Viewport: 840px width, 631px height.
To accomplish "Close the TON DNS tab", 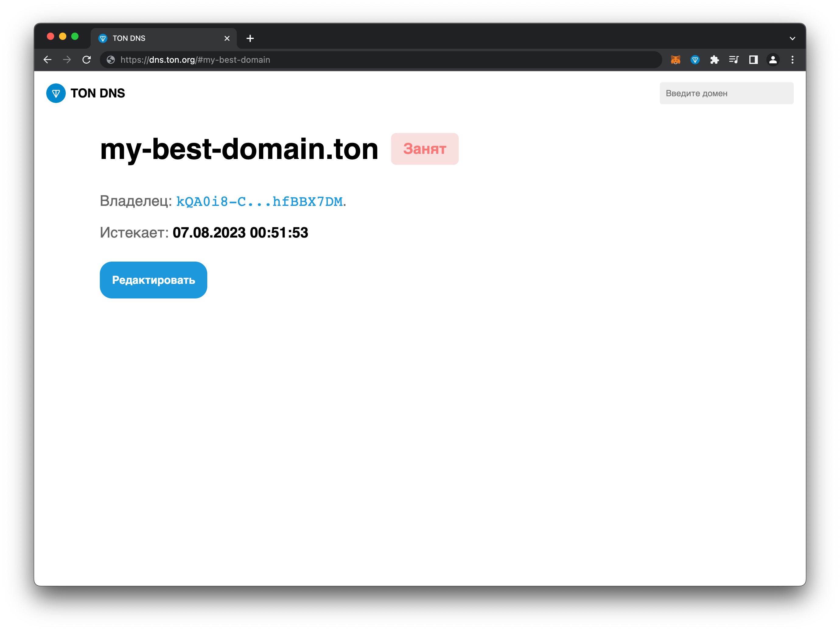I will [227, 38].
